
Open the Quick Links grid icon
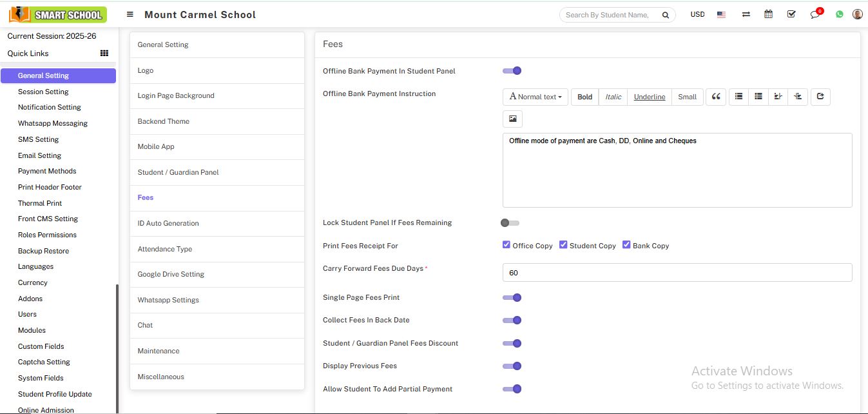[x=104, y=54]
